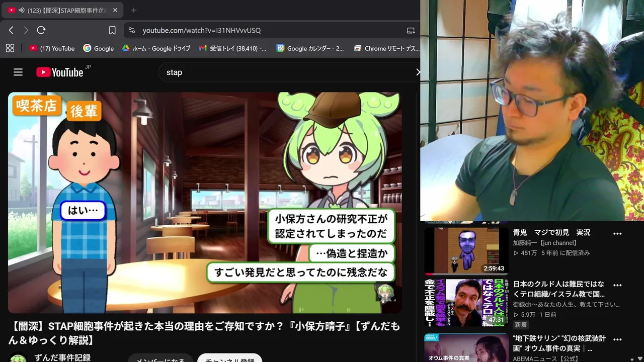Open ABEMAニュース【公式】 channel name
The image size is (644, 362).
tap(546, 358)
